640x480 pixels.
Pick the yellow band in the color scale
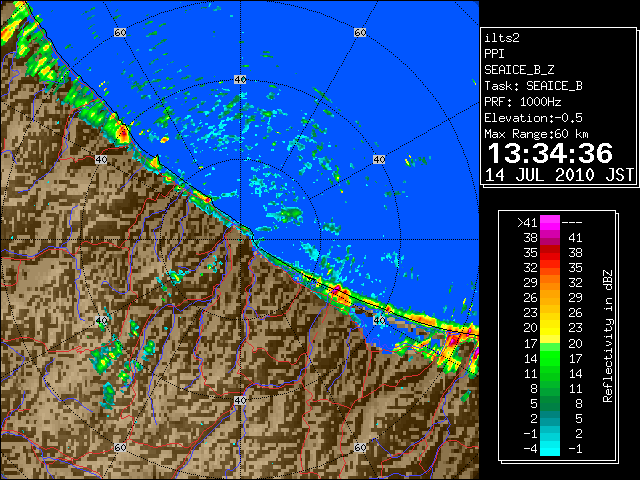point(550,328)
